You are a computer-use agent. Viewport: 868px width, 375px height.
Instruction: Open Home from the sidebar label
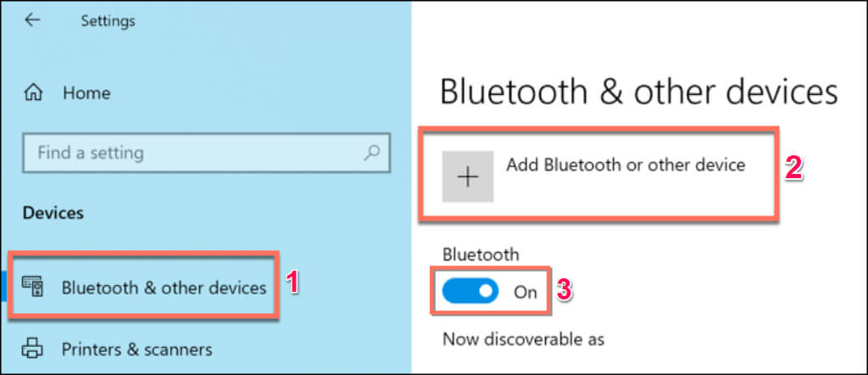(86, 92)
